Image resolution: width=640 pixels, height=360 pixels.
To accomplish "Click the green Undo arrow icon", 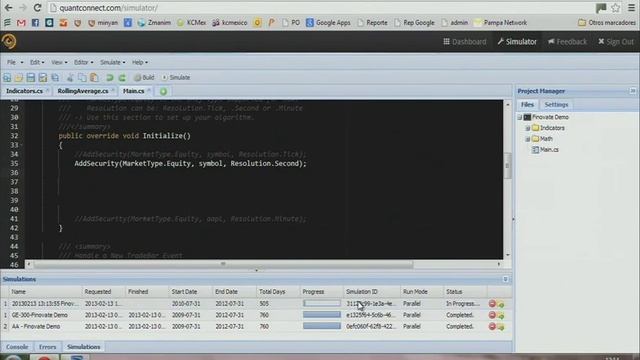I will pos(109,77).
